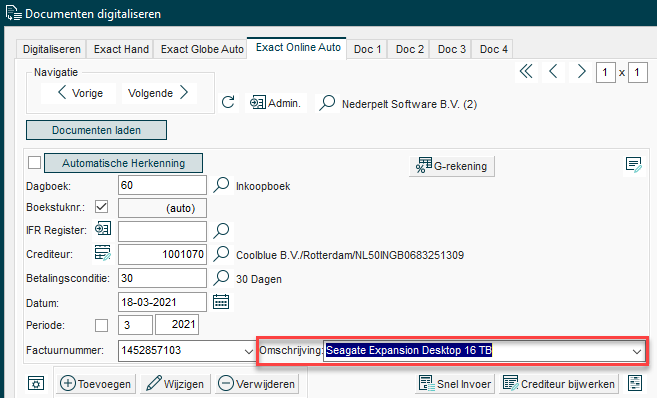This screenshot has width=657, height=398.
Task: Search administration via magnifier before Nederpelt Software
Action: click(327, 103)
